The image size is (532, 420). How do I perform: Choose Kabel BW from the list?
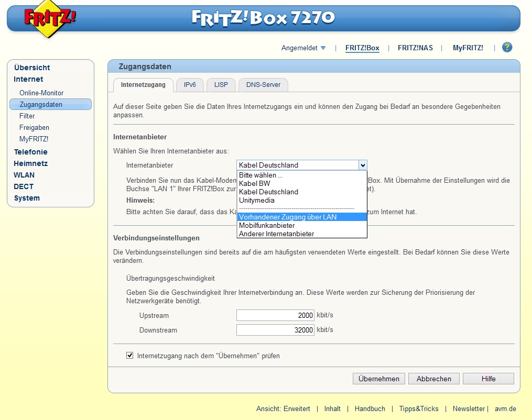click(x=301, y=183)
